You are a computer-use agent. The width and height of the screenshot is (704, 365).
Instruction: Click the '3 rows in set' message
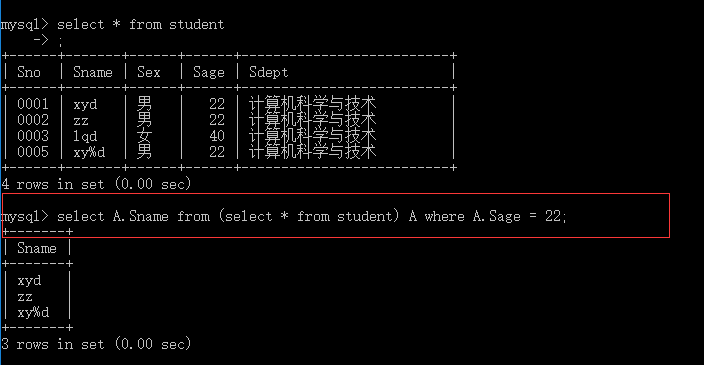[x=96, y=344]
